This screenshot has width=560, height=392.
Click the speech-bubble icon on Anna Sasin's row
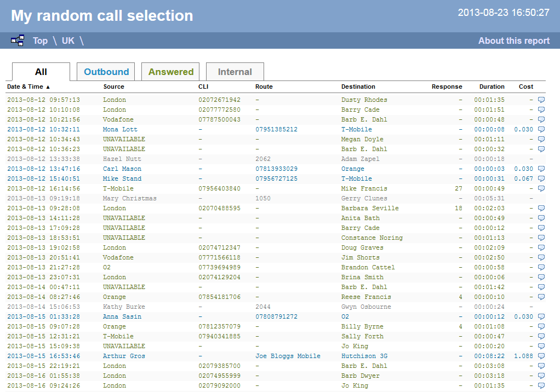click(x=540, y=316)
